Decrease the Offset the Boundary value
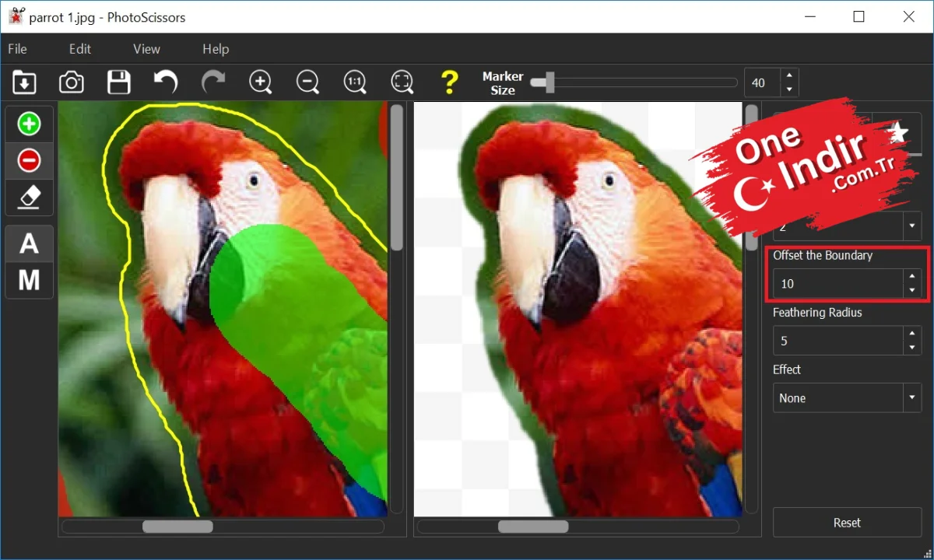 pyautogui.click(x=912, y=291)
